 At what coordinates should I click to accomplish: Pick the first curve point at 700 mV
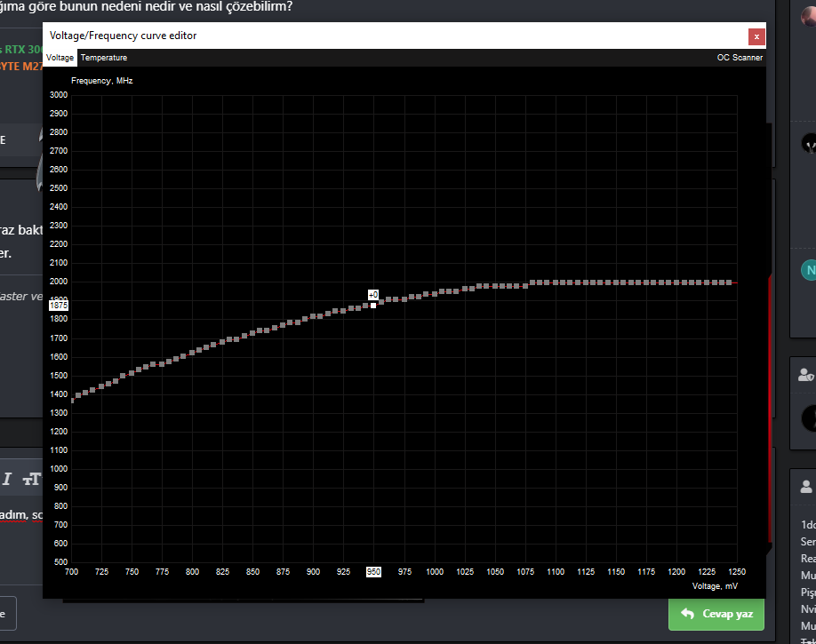click(x=72, y=400)
